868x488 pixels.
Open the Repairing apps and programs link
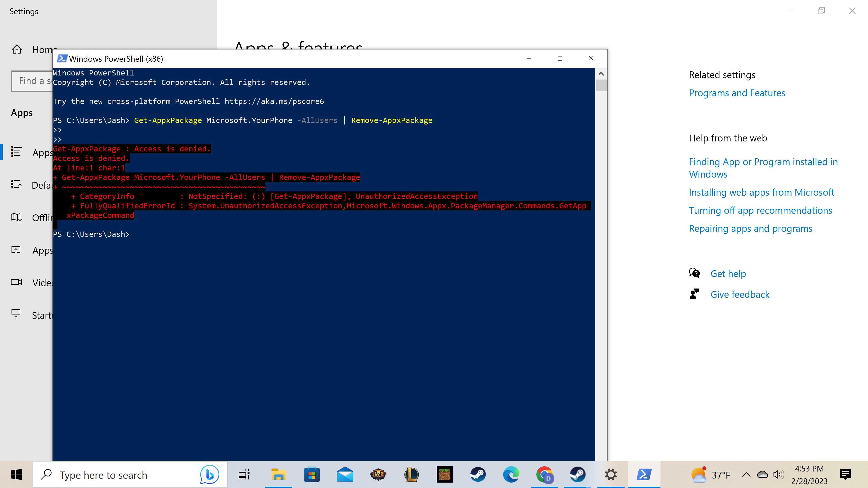click(750, 229)
